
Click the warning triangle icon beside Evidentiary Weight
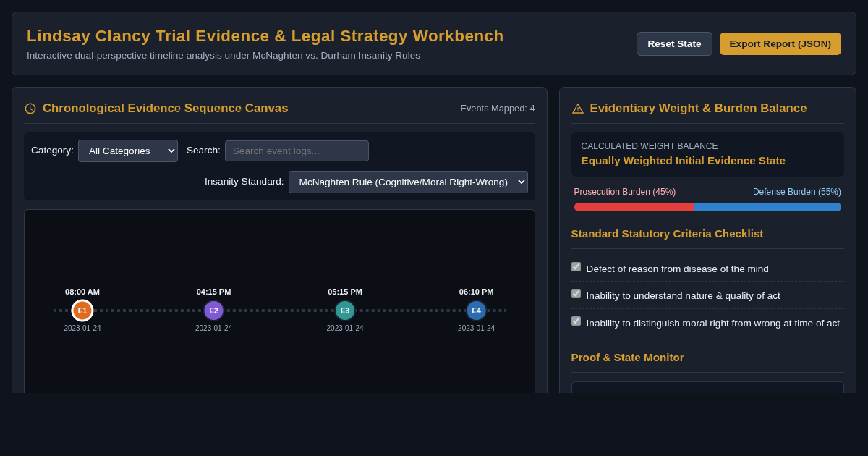(578, 109)
